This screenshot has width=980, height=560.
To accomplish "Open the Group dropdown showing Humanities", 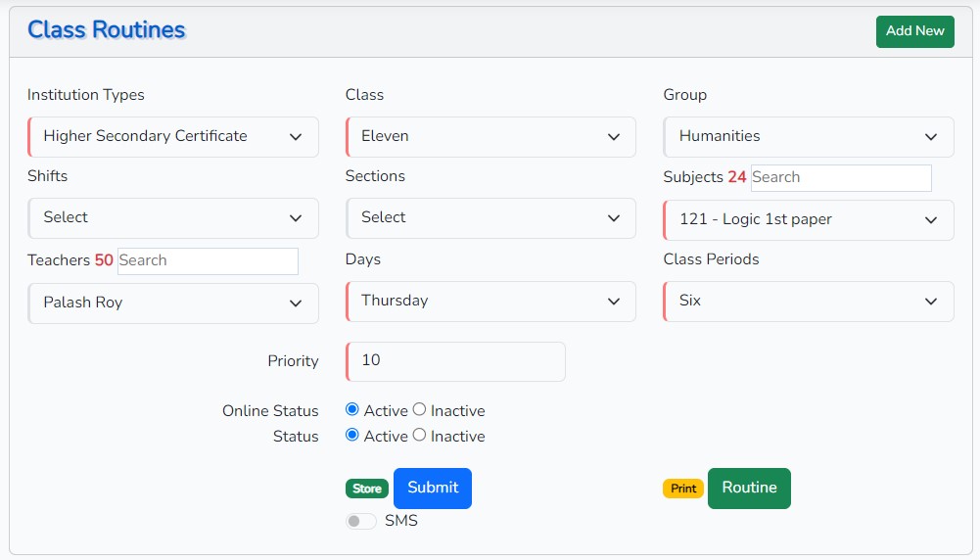I will pyautogui.click(x=808, y=137).
